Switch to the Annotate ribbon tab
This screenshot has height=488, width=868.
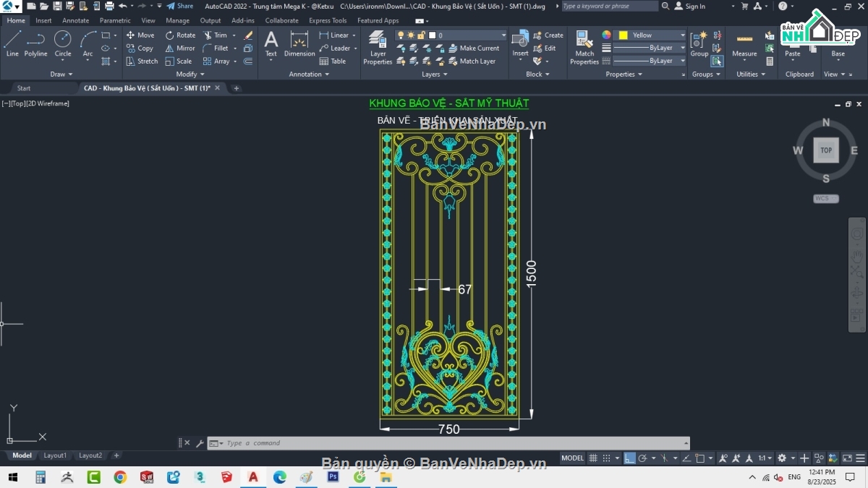coord(75,20)
